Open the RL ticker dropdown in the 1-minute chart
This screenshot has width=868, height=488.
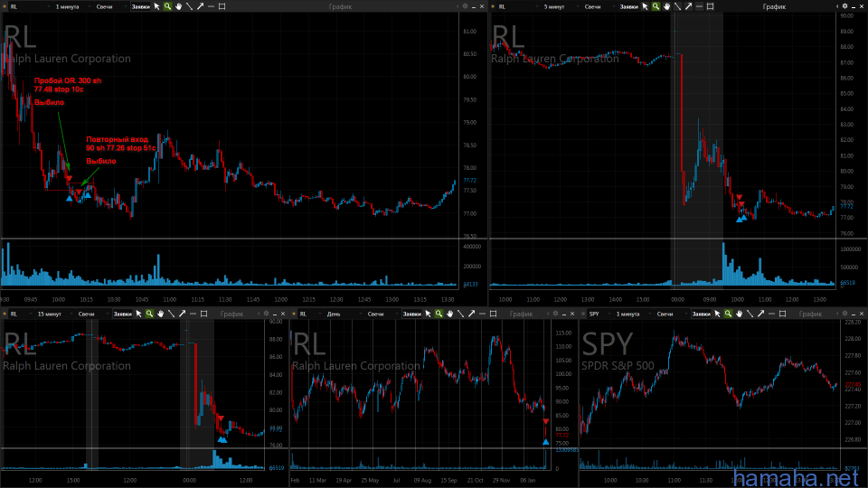point(29,6)
